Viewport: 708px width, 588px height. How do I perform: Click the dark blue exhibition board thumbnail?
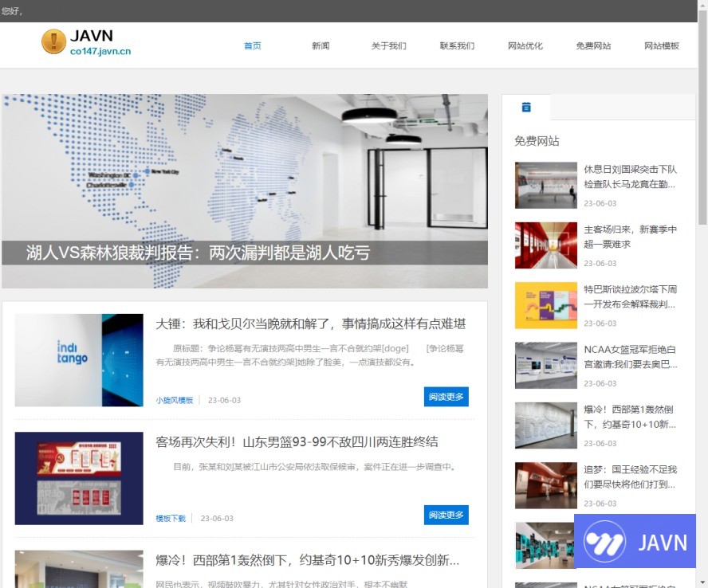79,478
